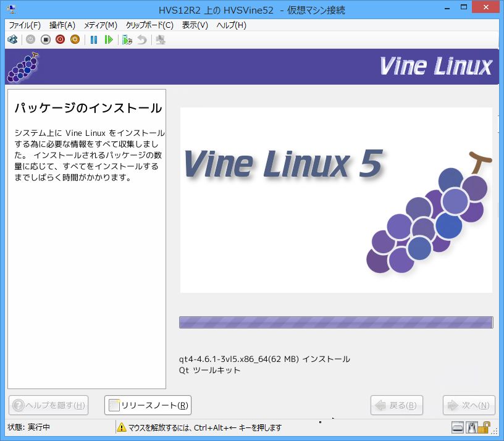Viewport: 504px width, 441px height.
Task: Click the green Reset/Resume icon
Action: coord(109,40)
